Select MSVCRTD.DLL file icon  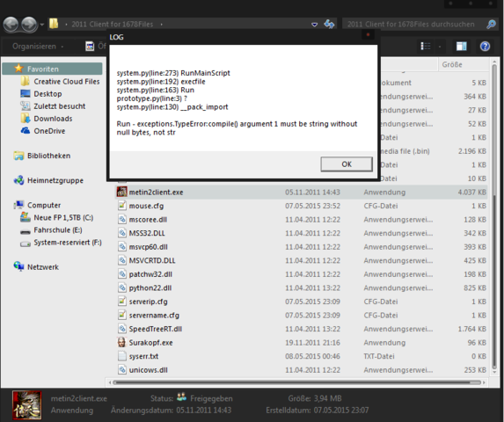tap(121, 260)
